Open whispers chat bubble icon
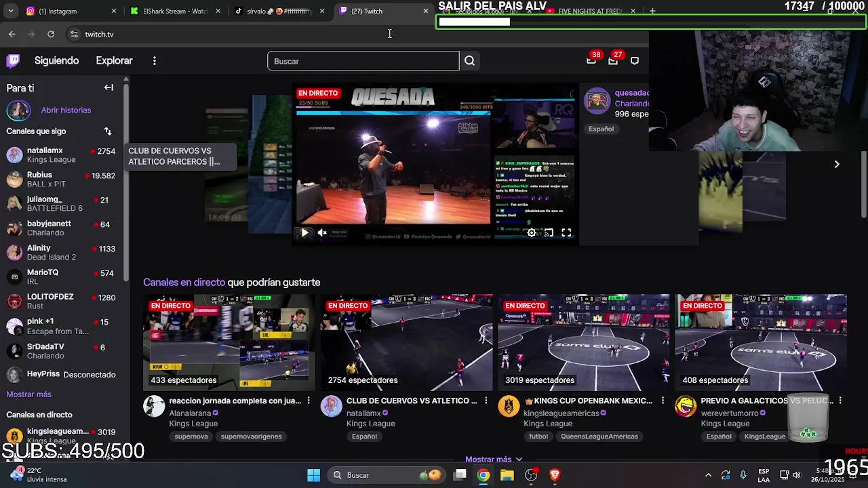The width and height of the screenshot is (868, 488). tap(635, 61)
